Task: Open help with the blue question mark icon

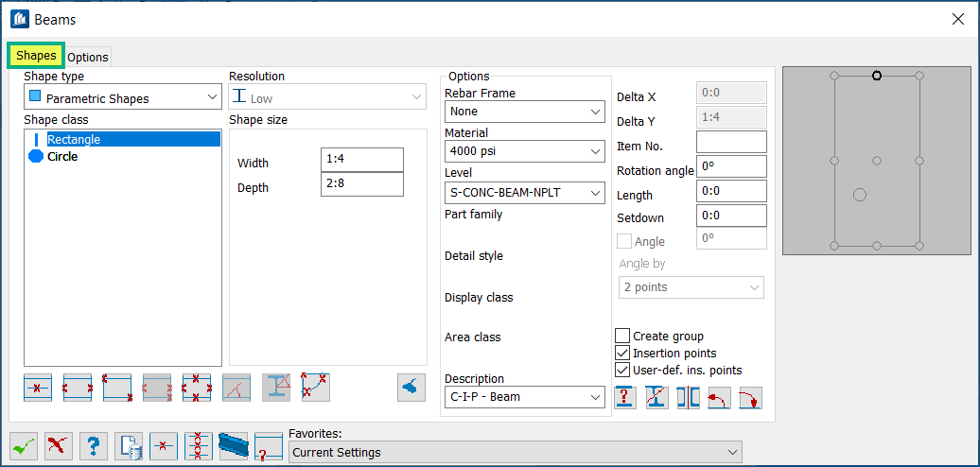Action: [x=92, y=445]
